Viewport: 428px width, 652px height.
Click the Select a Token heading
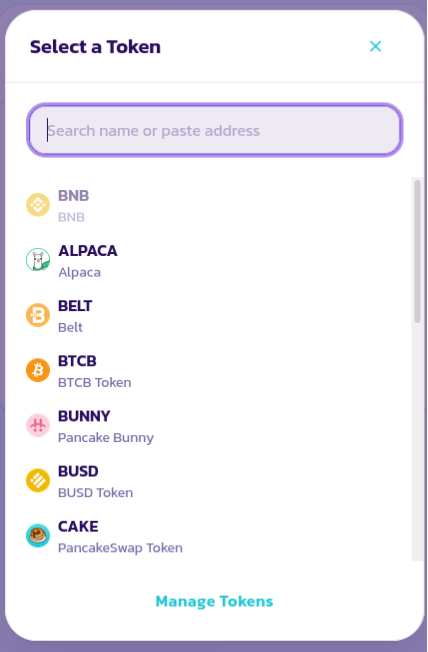95,47
